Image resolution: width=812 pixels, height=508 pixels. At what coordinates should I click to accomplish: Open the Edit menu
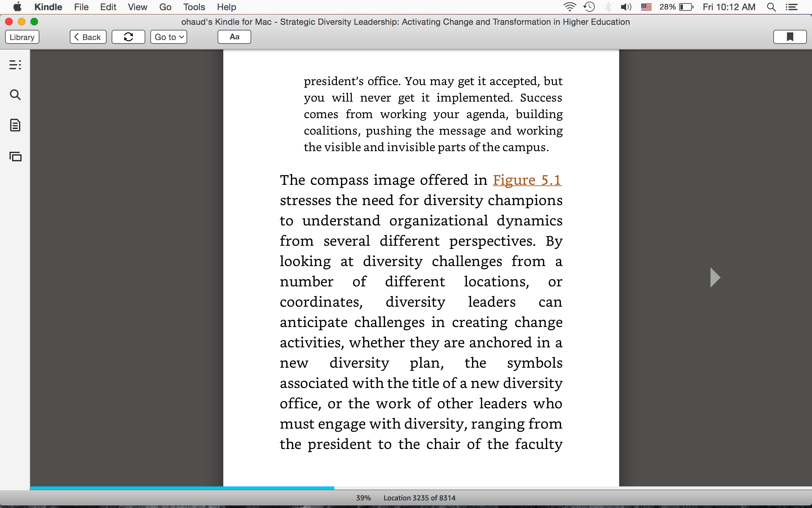[x=108, y=7]
